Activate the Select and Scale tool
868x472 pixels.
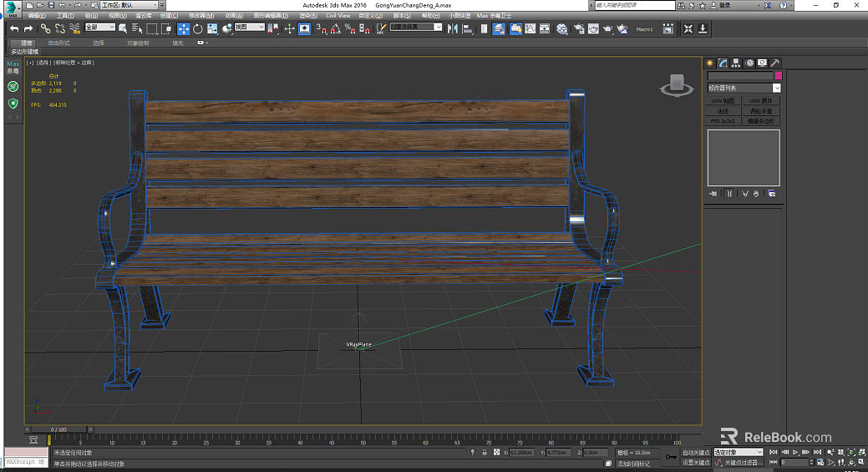tap(212, 28)
